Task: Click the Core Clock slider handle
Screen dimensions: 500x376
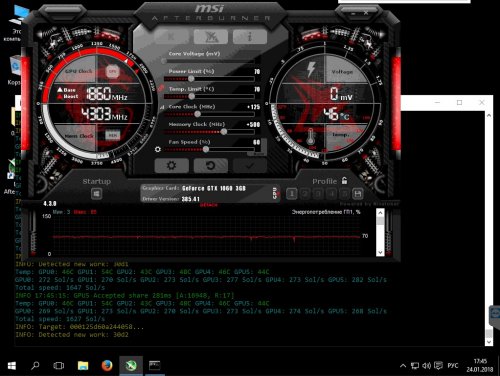Action: pos(197,114)
